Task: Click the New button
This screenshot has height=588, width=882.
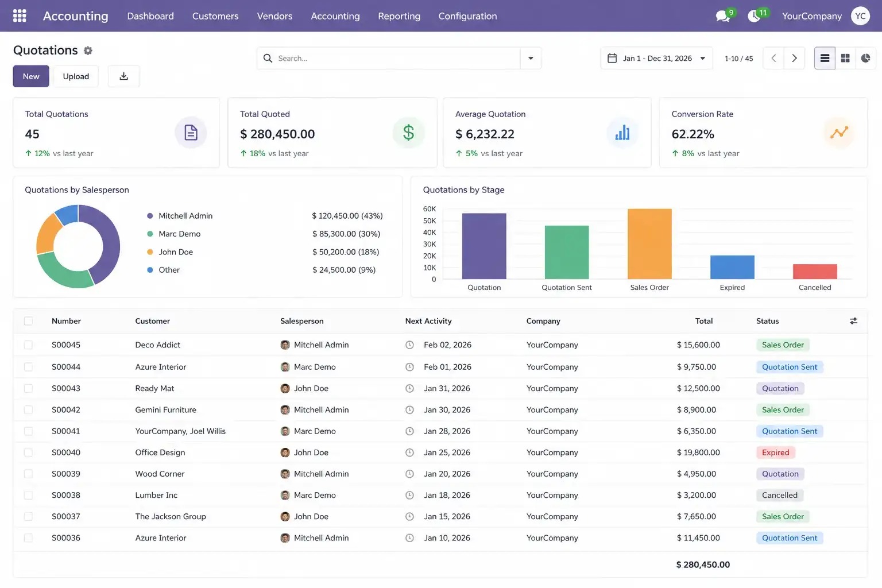Action: tap(31, 76)
